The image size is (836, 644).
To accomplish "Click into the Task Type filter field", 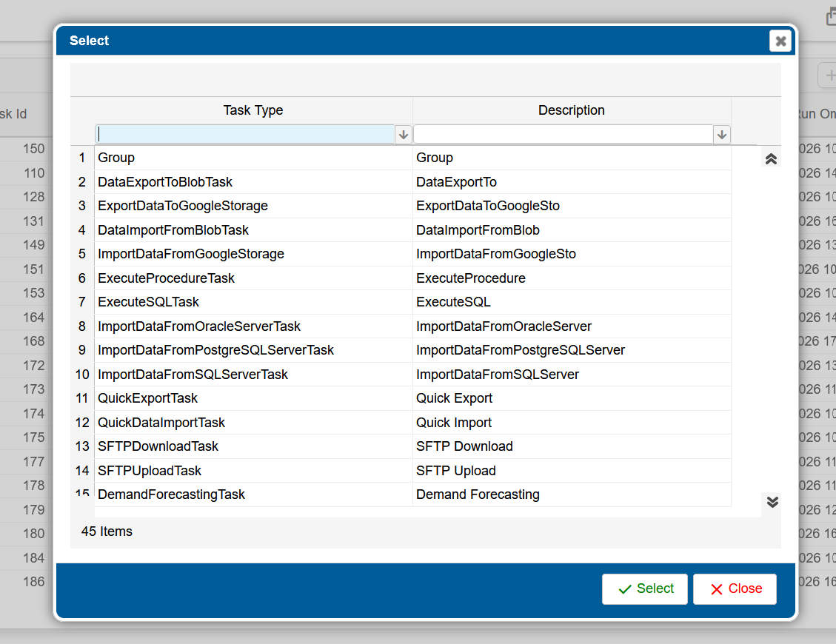I will (x=244, y=135).
